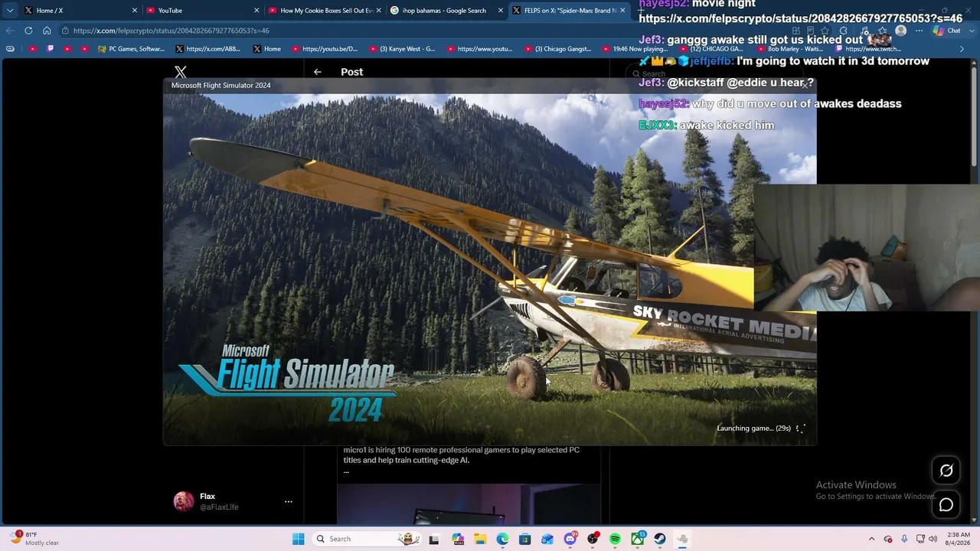The width and height of the screenshot is (980, 551).
Task: Expand the bookmarks bar overflow chevron
Action: pyautogui.click(x=962, y=49)
